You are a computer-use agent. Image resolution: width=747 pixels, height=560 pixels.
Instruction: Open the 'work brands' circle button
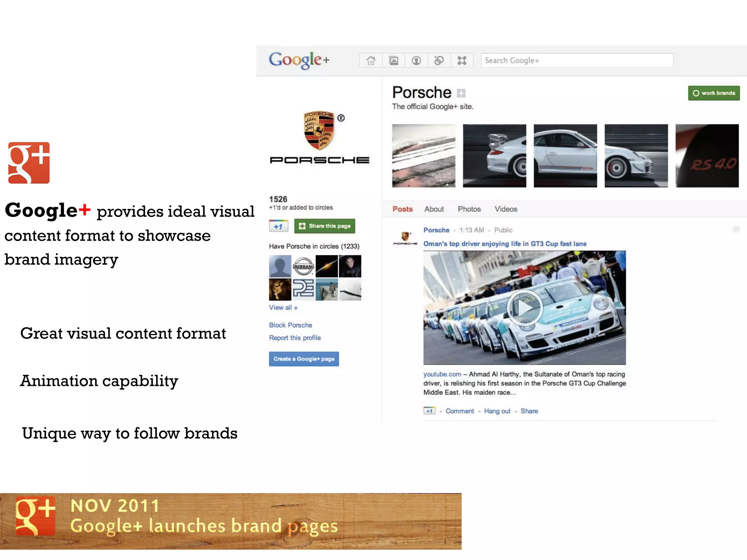point(714,93)
